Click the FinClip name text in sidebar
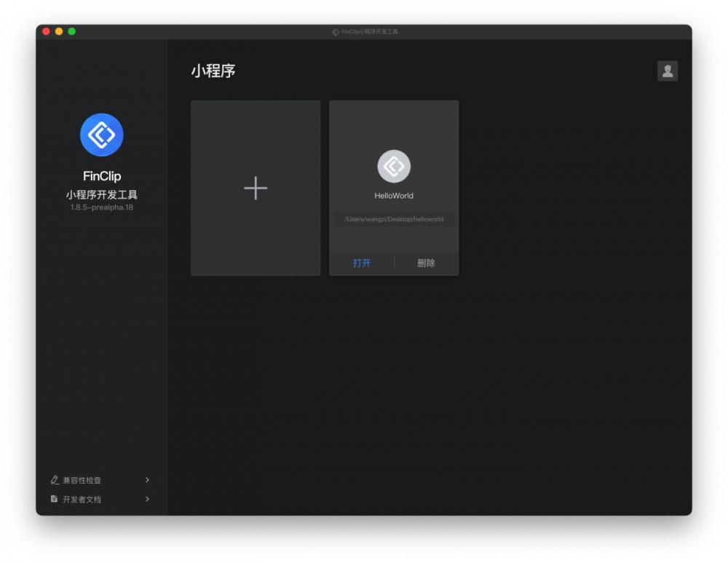Image resolution: width=728 pixels, height=563 pixels. (x=102, y=176)
